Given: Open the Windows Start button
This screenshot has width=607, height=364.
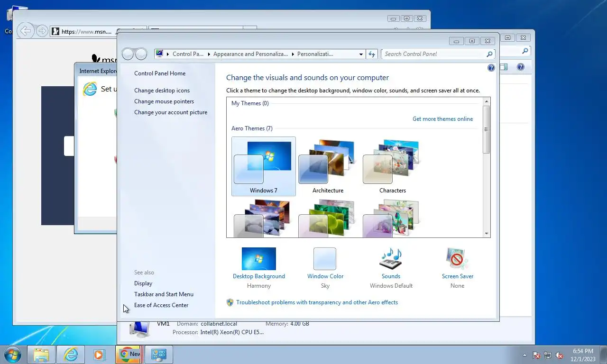Looking at the screenshot, I should (x=12, y=355).
